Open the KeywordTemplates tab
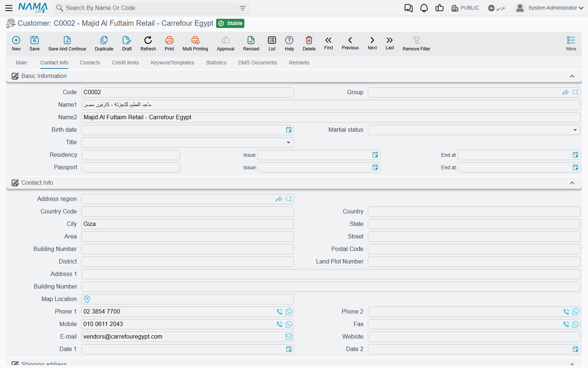Viewport: 588px width, 368px height. pyautogui.click(x=172, y=63)
